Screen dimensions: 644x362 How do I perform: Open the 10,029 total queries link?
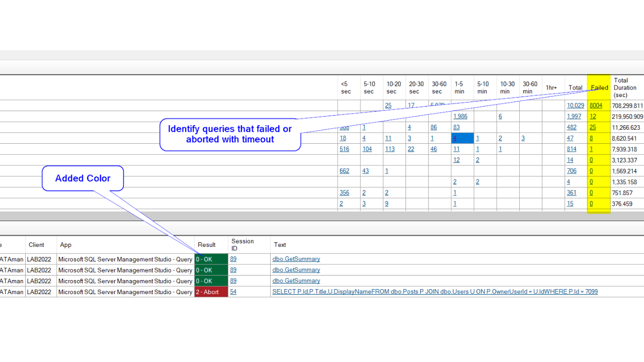(575, 105)
